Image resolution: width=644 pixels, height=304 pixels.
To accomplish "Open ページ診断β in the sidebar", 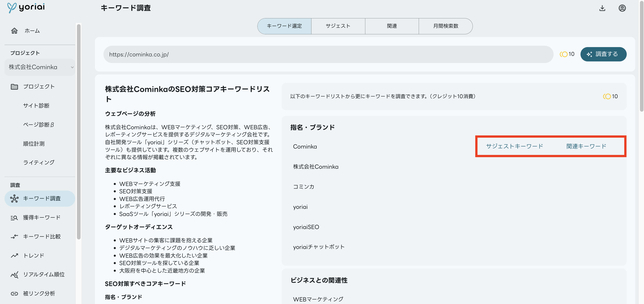I will (39, 125).
